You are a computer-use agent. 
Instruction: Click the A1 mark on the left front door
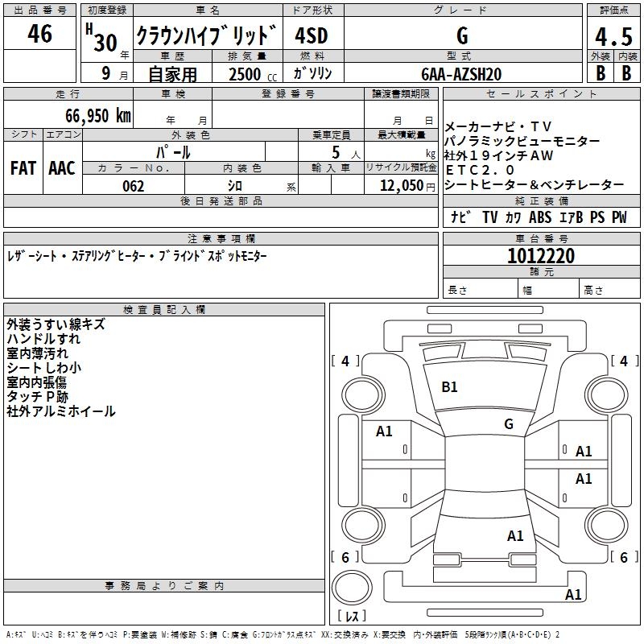[384, 431]
